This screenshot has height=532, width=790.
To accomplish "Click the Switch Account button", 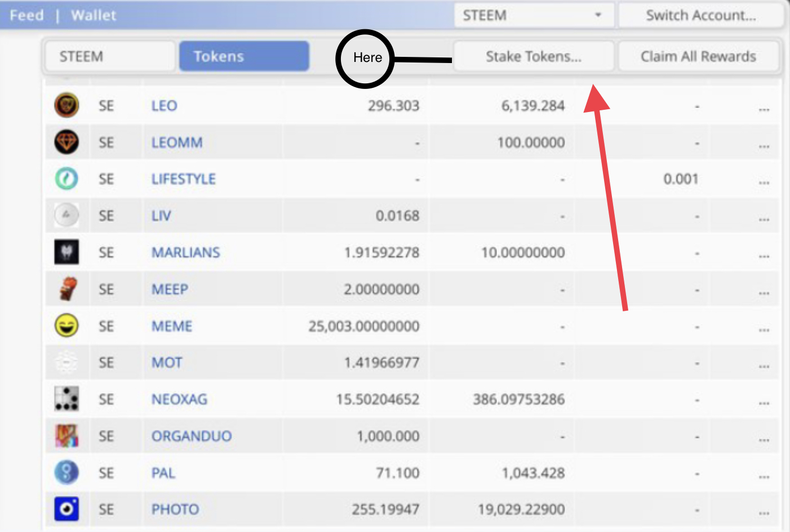I will click(701, 15).
